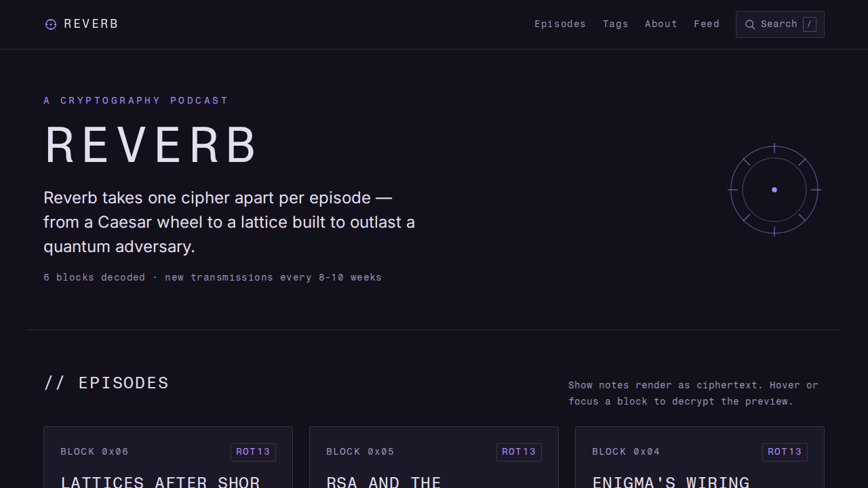This screenshot has width=868, height=488.
Task: Toggle the ROT13 badge on Block 0x06
Action: coord(253,452)
